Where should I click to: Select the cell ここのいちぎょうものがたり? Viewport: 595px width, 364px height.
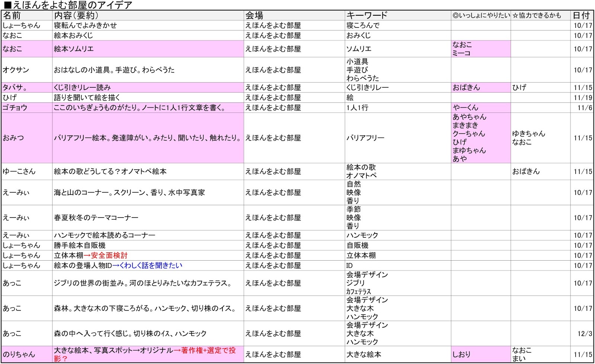coord(148,107)
